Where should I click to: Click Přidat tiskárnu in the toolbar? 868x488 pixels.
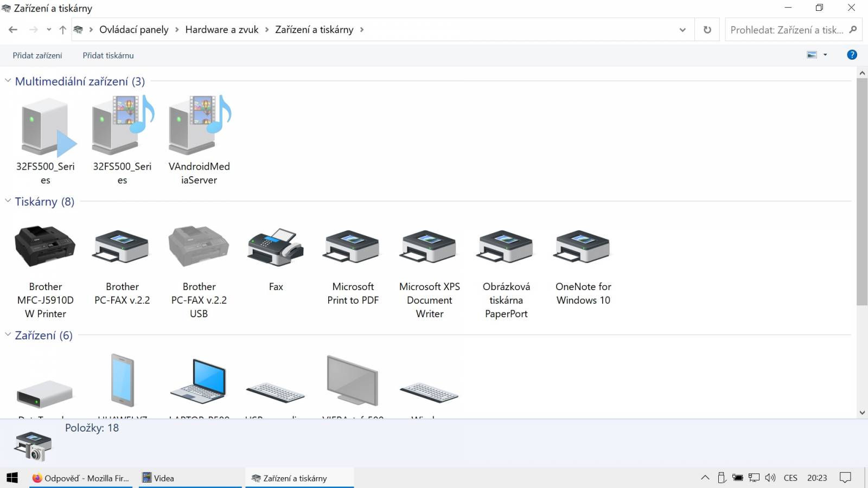108,55
